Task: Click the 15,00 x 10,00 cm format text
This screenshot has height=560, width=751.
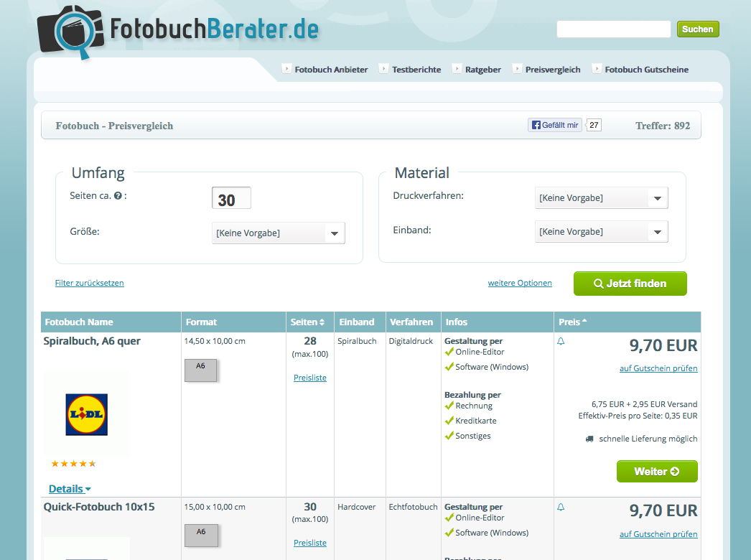Action: [215, 507]
